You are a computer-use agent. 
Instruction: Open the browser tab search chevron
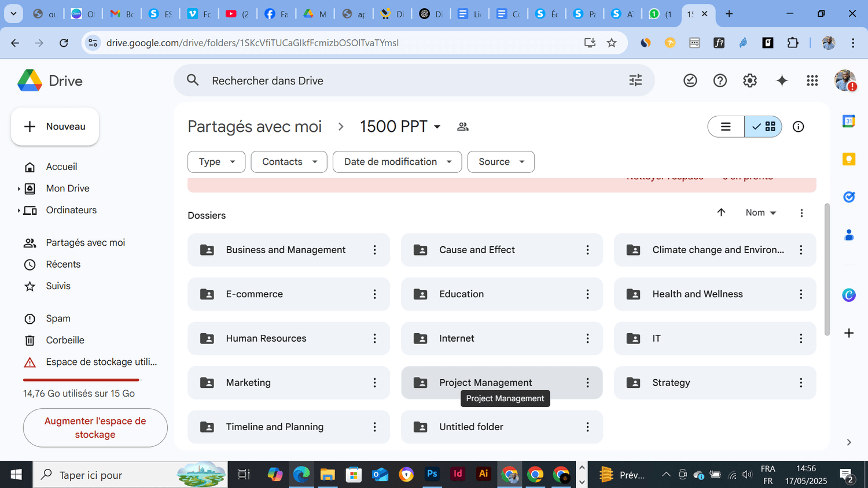pos(13,13)
